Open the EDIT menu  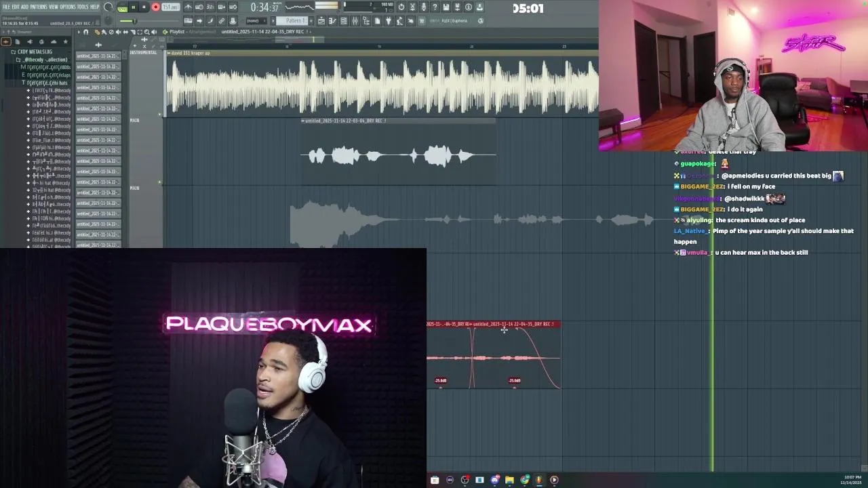point(16,7)
